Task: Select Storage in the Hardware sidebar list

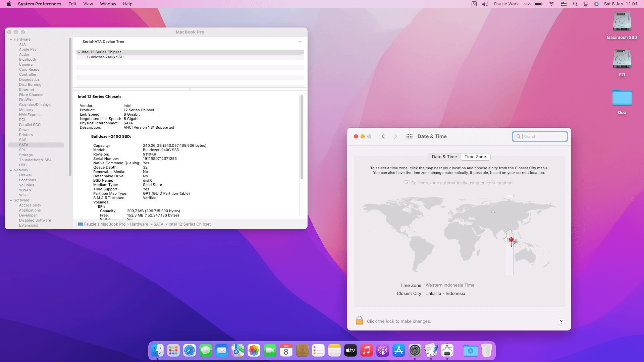Action: (26, 155)
